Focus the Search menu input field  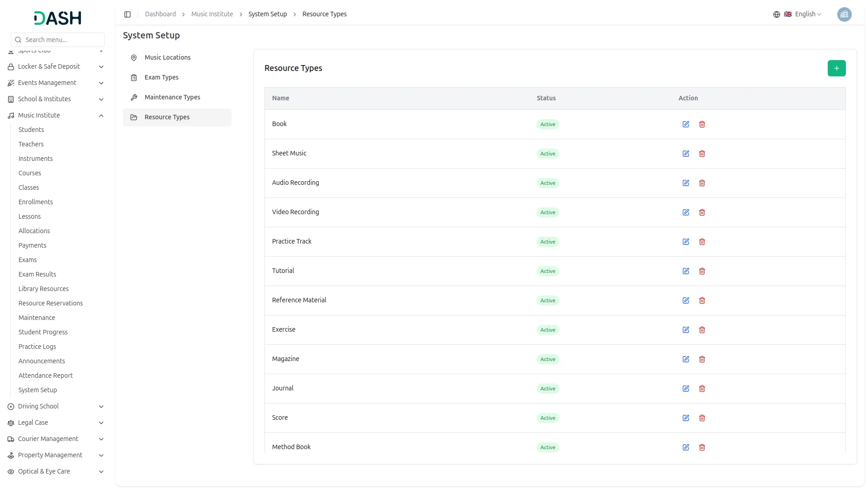coord(62,40)
